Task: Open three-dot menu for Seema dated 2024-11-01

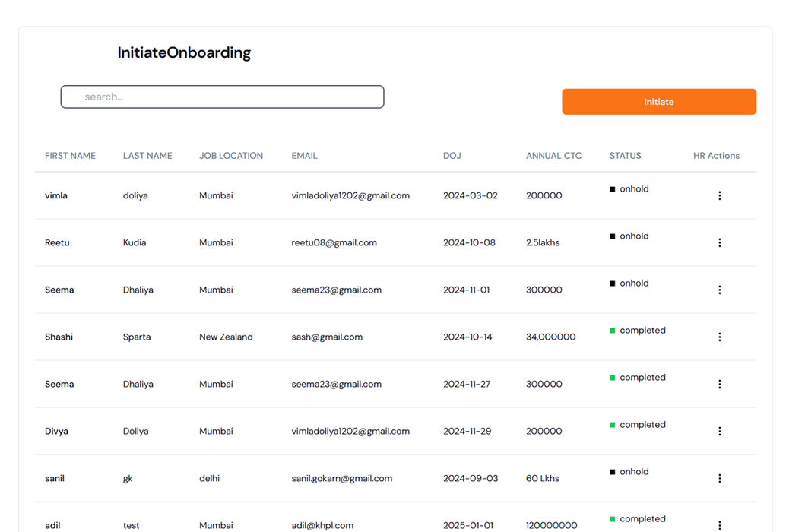Action: pos(719,290)
